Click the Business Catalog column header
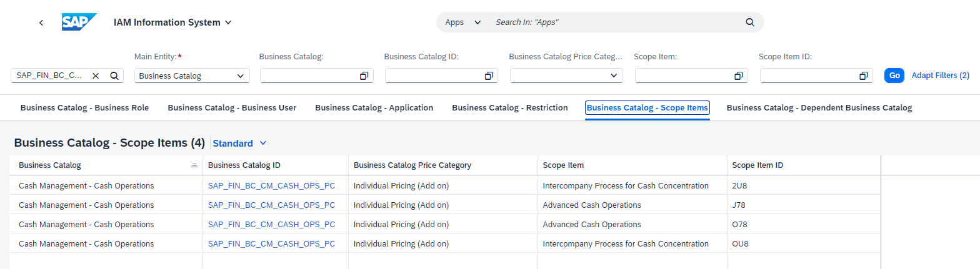 [106, 165]
